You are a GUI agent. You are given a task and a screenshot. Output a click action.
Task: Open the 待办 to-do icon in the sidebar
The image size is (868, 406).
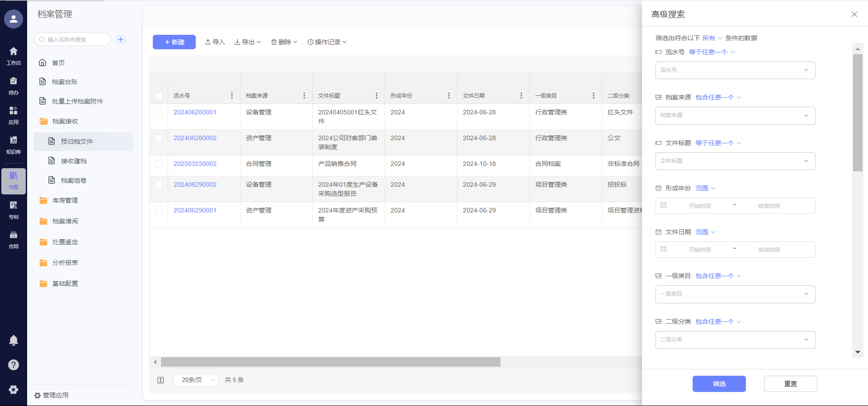[14, 85]
